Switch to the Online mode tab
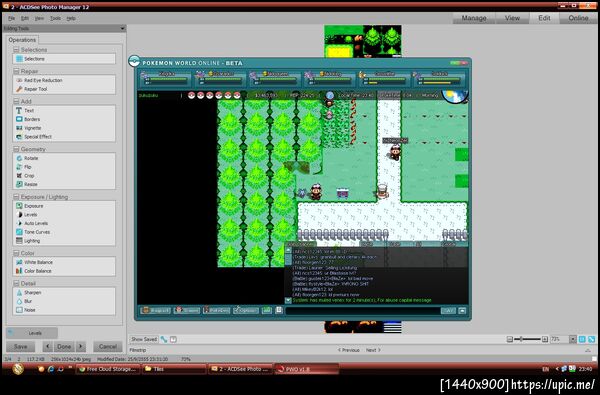The width and height of the screenshot is (600, 395). pos(578,18)
